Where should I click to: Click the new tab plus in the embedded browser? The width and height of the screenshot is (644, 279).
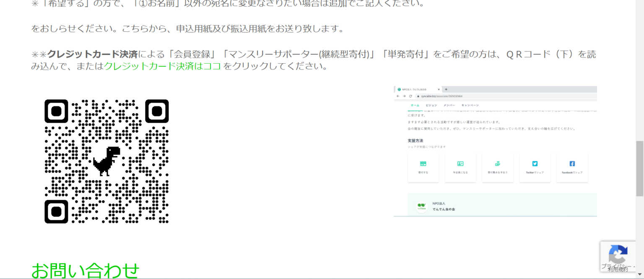coord(446,89)
